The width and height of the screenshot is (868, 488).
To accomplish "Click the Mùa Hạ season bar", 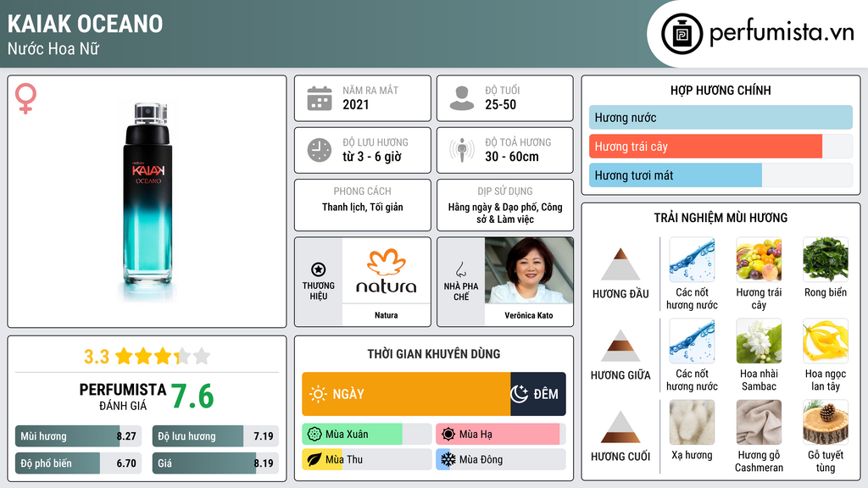I will pyautogui.click(x=500, y=435).
